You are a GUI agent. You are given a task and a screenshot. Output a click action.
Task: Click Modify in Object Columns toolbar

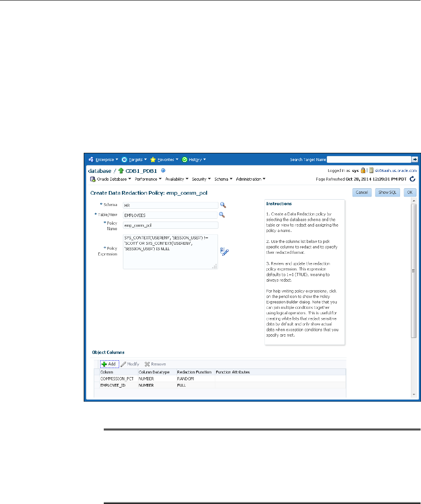[130, 364]
